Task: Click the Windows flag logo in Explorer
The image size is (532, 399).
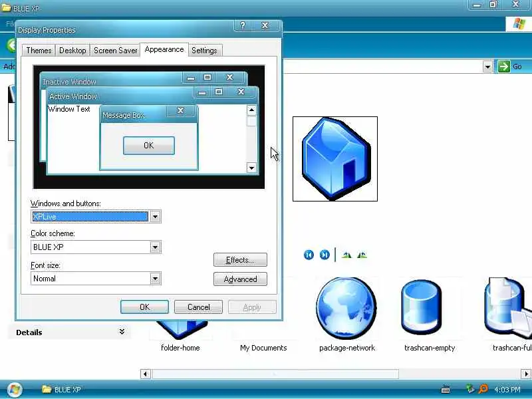Action: (x=519, y=24)
